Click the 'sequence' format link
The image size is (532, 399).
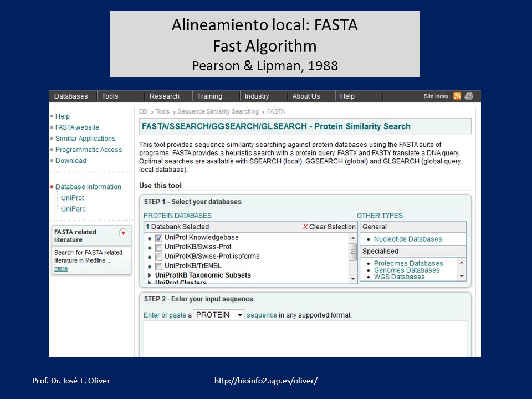coord(262,315)
